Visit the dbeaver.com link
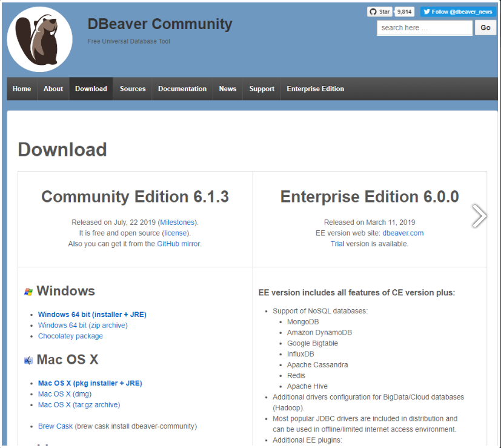Viewport: 501px width, 448px height. (x=403, y=233)
